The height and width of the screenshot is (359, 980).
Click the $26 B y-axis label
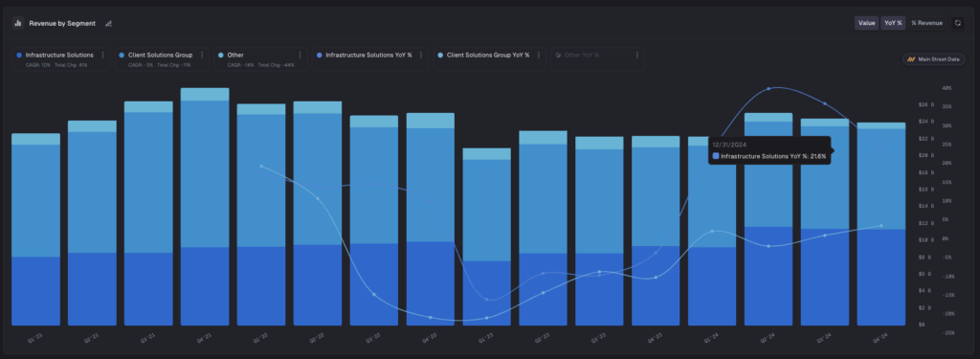(x=926, y=104)
